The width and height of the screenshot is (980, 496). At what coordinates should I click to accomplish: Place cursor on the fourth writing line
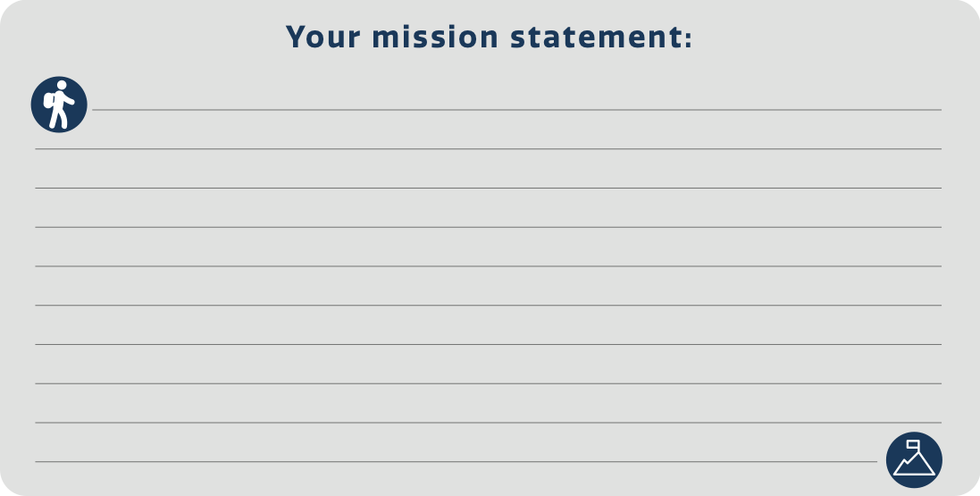[x=488, y=227]
